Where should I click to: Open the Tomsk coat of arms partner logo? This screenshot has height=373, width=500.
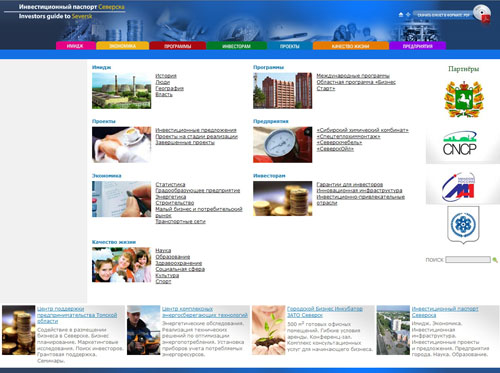pos(464,99)
